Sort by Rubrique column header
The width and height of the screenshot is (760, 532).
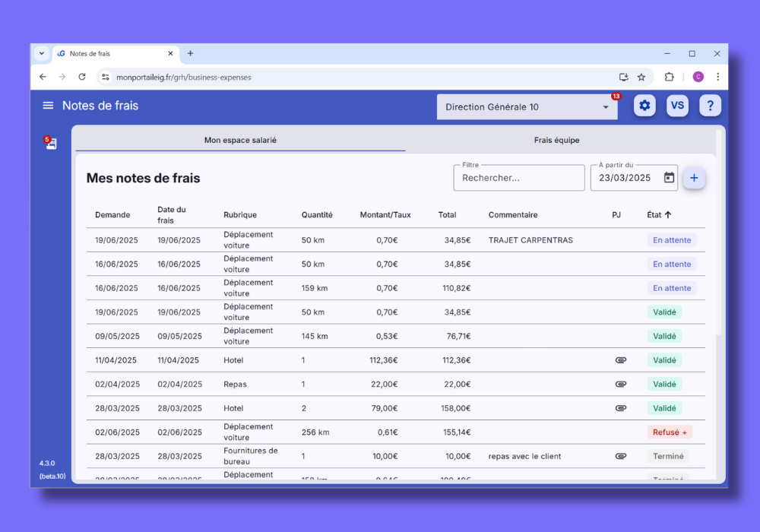click(240, 214)
